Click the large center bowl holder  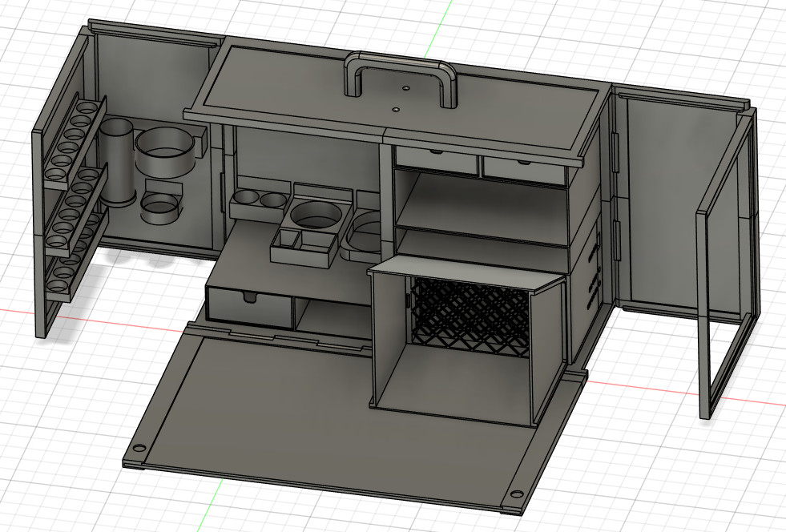[316, 216]
